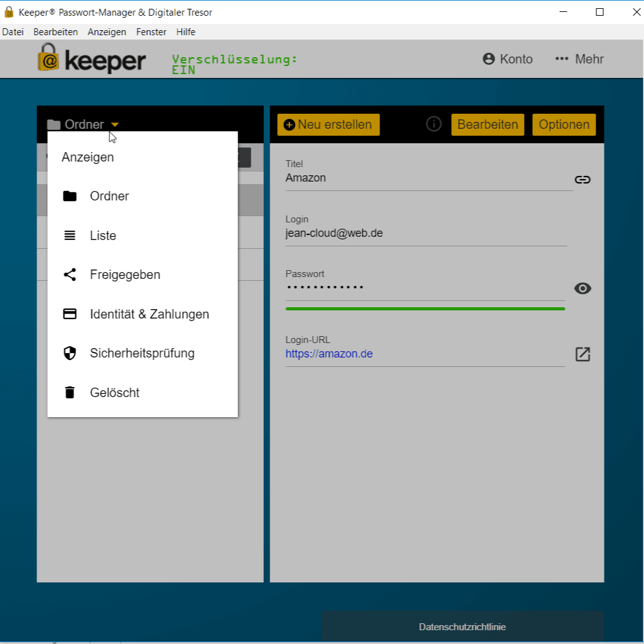Close the Keeper window
The image size is (644, 644).
(x=636, y=12)
